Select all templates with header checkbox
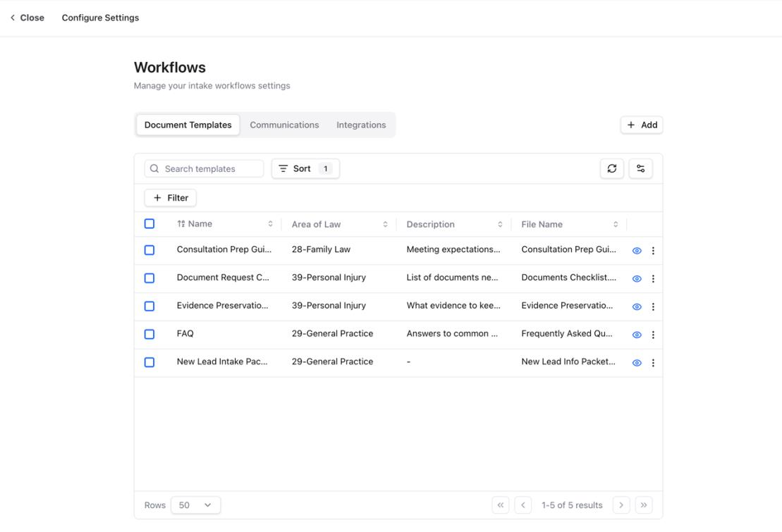This screenshot has width=782, height=532. tap(149, 224)
